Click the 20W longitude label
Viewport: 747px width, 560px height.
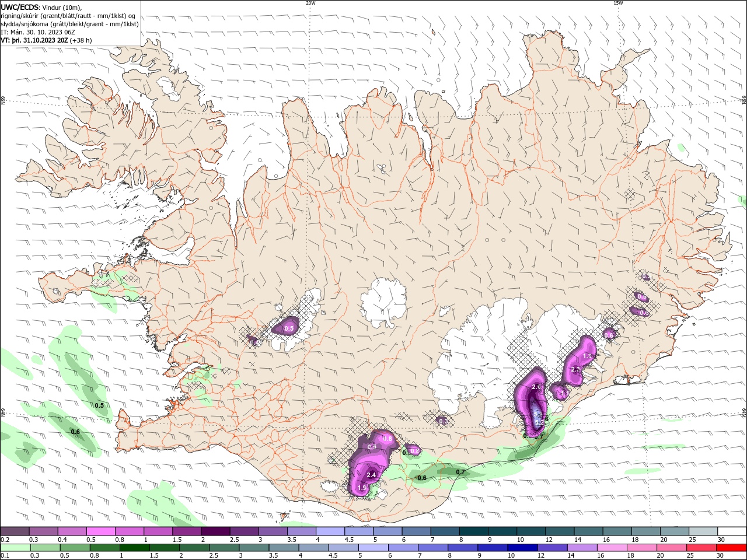click(310, 3)
